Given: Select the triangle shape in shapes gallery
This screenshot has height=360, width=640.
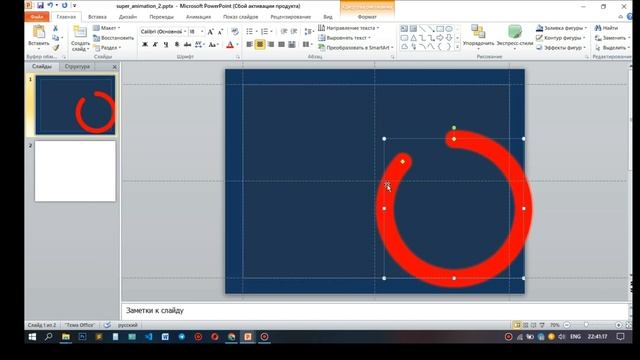Looking at the screenshot, I should point(413,38).
